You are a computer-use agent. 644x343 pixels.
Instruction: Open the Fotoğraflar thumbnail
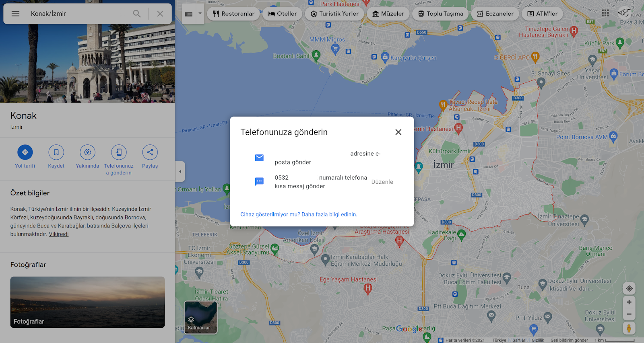[88, 302]
